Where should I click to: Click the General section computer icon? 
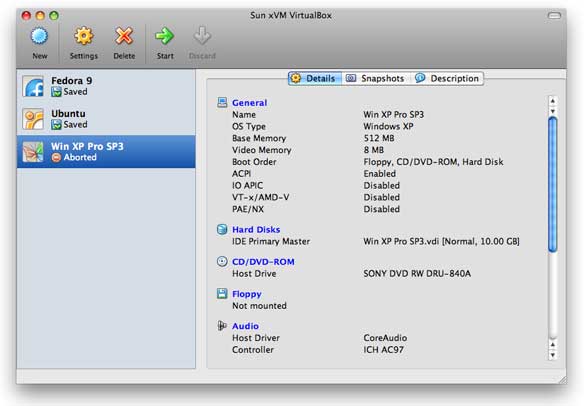click(x=222, y=102)
